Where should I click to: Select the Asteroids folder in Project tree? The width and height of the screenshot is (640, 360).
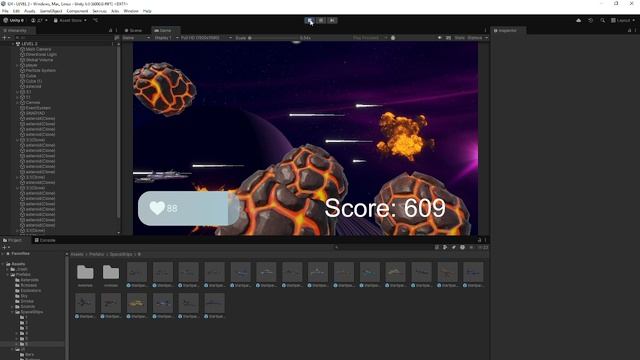click(30, 280)
